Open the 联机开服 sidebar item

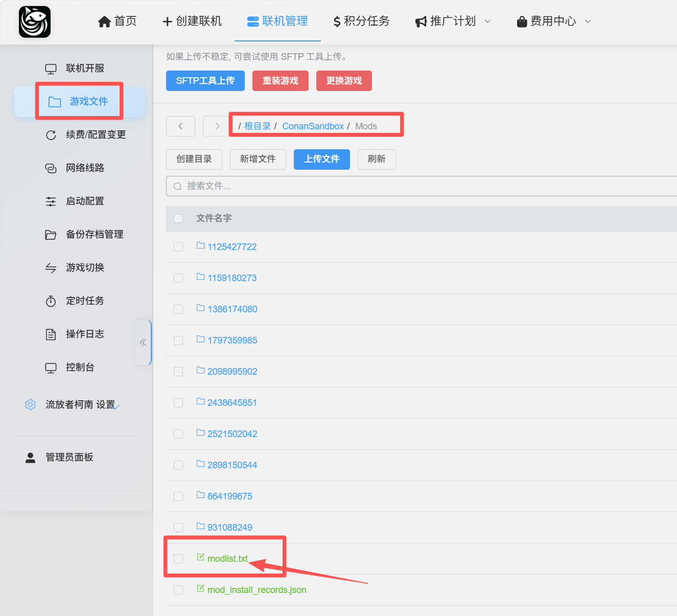[84, 69]
